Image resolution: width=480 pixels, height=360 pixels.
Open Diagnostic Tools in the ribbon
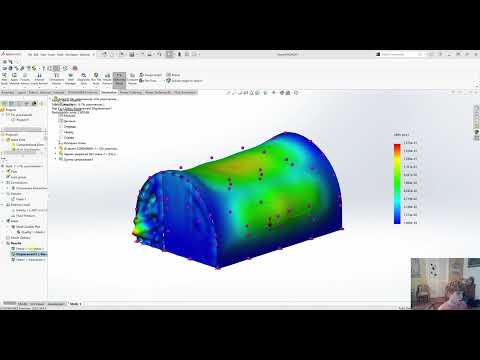click(84, 78)
